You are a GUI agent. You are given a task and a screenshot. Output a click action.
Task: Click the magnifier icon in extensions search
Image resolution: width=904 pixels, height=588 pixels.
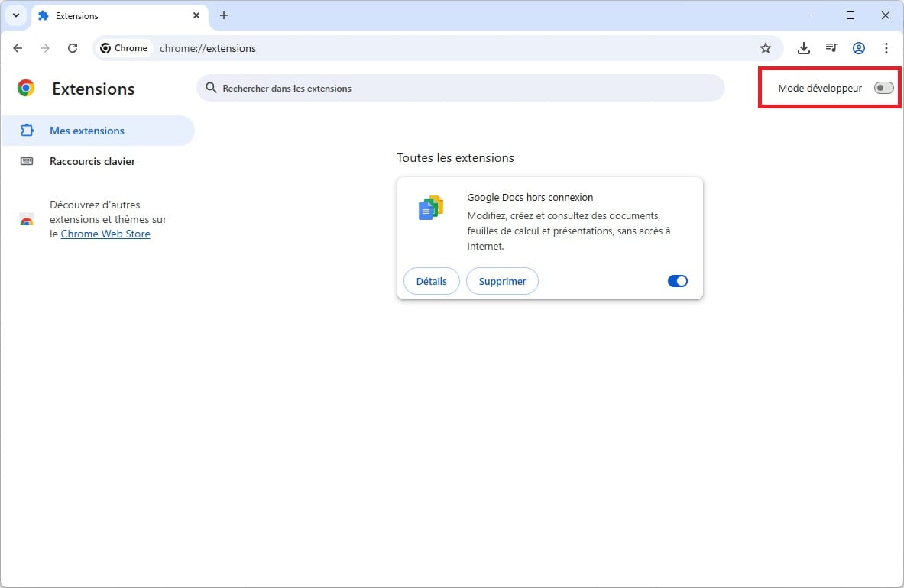[212, 88]
